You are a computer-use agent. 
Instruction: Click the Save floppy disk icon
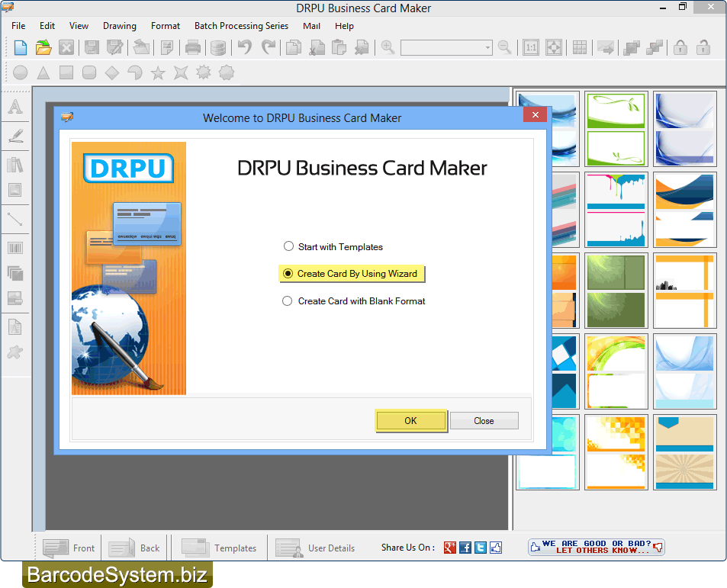92,47
